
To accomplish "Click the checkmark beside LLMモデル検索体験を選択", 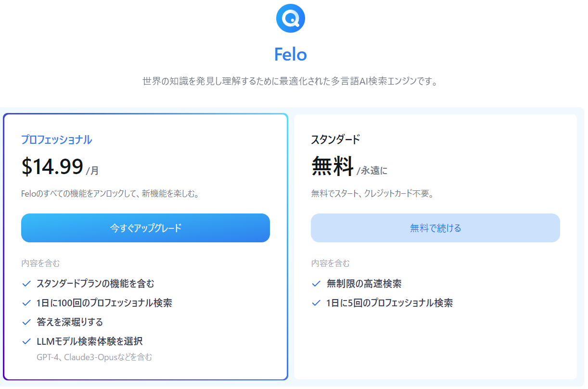I will [26, 342].
